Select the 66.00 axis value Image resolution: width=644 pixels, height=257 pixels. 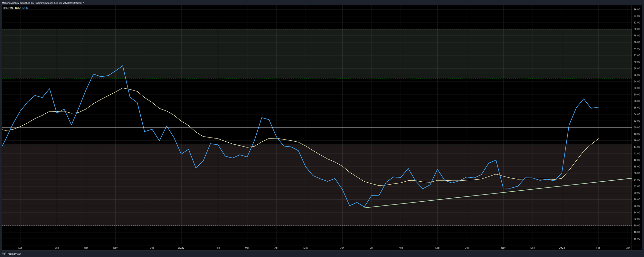637,75
